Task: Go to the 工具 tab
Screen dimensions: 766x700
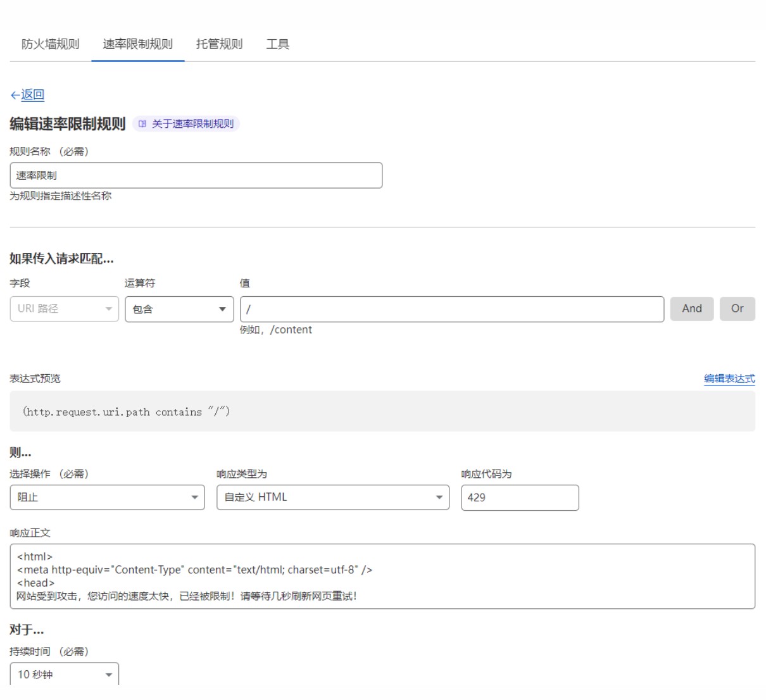Action: point(277,44)
